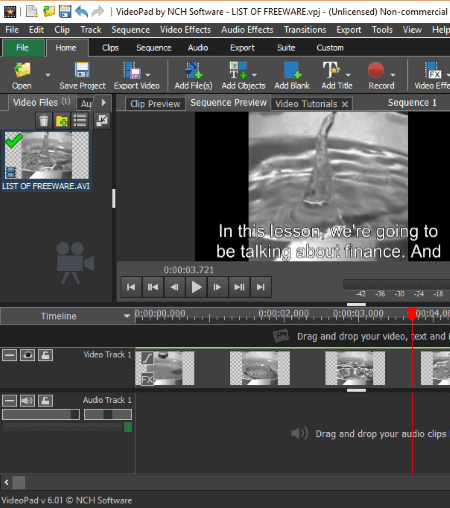Screen dimensions: 450x508
Task: Go to end of sequence button
Action: pyautogui.click(x=261, y=287)
